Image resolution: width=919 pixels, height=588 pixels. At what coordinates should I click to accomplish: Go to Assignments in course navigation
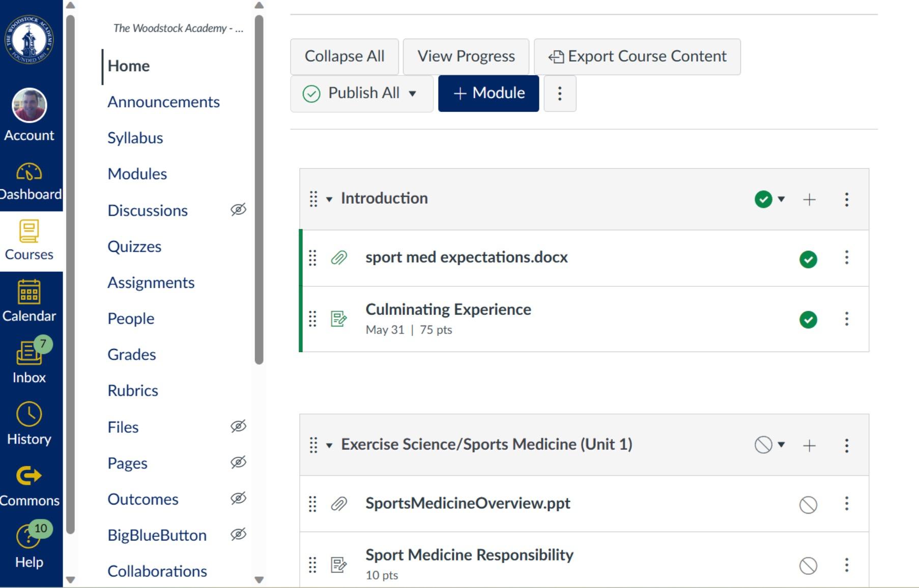pyautogui.click(x=151, y=283)
